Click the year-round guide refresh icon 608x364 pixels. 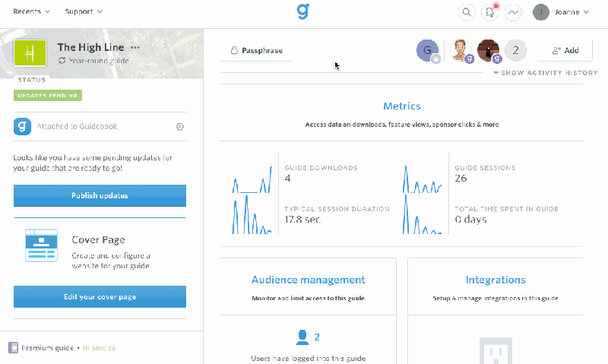pos(62,61)
